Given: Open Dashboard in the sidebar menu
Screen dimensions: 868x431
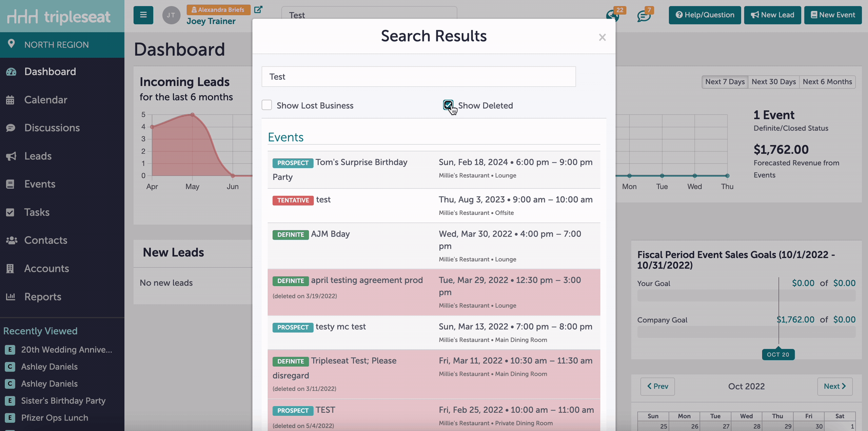Looking at the screenshot, I should [x=50, y=72].
